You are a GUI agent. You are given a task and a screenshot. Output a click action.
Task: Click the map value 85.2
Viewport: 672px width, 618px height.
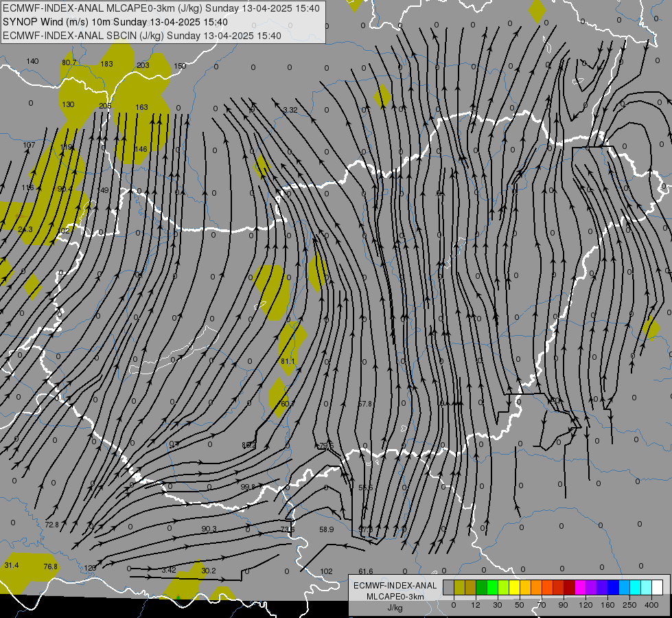pyautogui.click(x=249, y=445)
